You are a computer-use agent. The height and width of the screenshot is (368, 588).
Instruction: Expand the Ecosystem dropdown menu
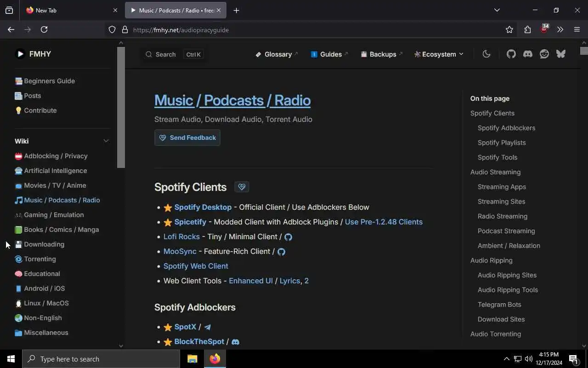click(439, 54)
